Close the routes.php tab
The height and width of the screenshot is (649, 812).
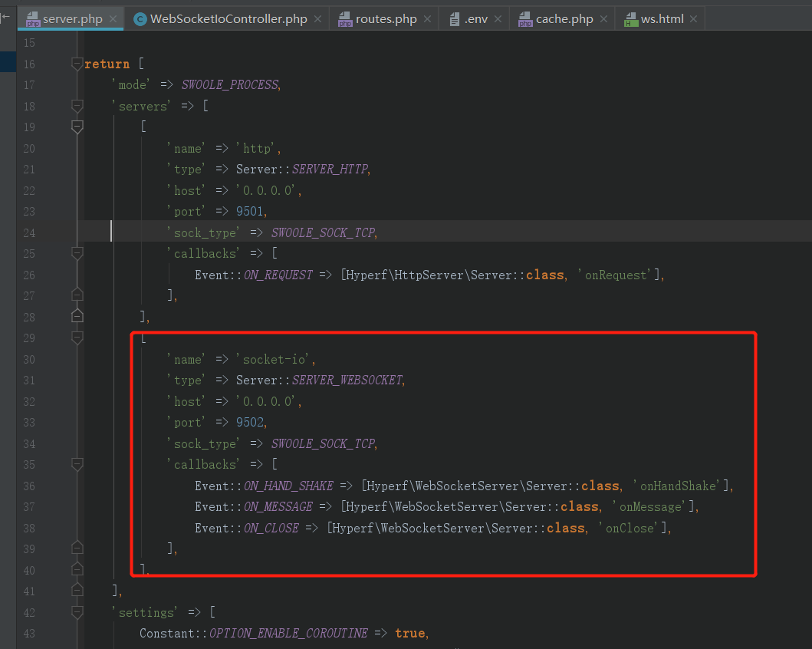click(427, 19)
